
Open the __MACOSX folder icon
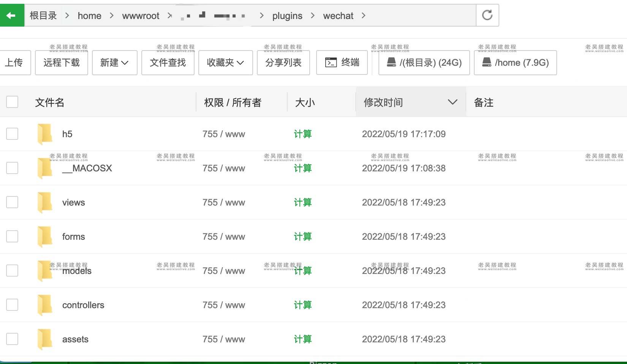pos(44,168)
